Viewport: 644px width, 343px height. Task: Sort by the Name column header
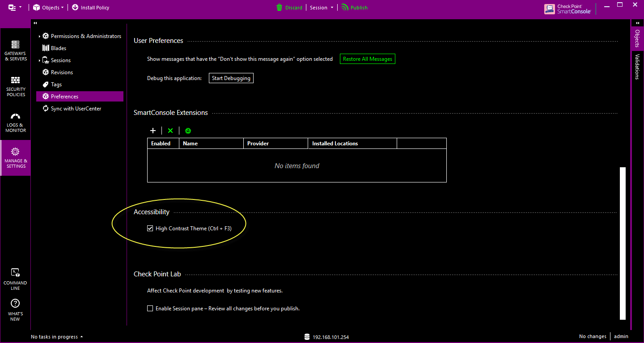(211, 144)
